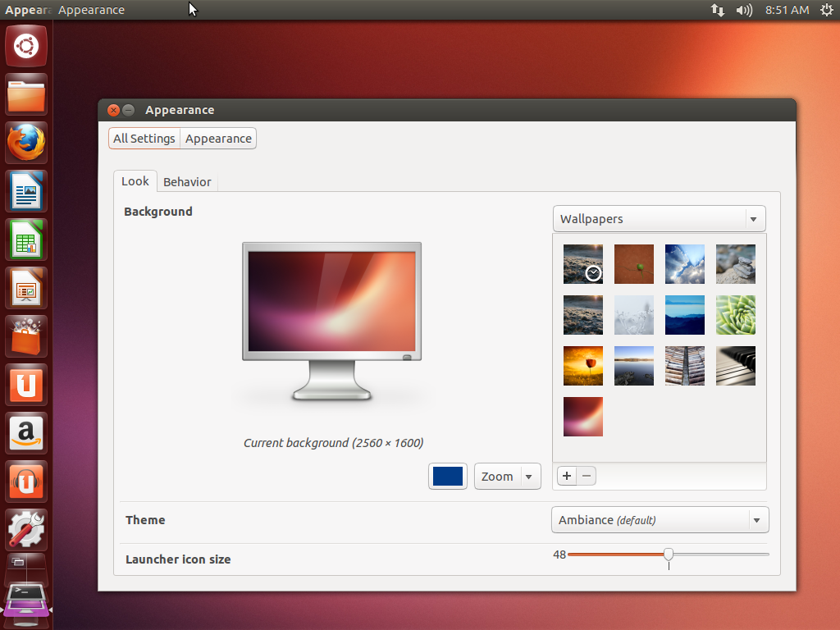Select the red poppy flower wallpaper

point(583,366)
